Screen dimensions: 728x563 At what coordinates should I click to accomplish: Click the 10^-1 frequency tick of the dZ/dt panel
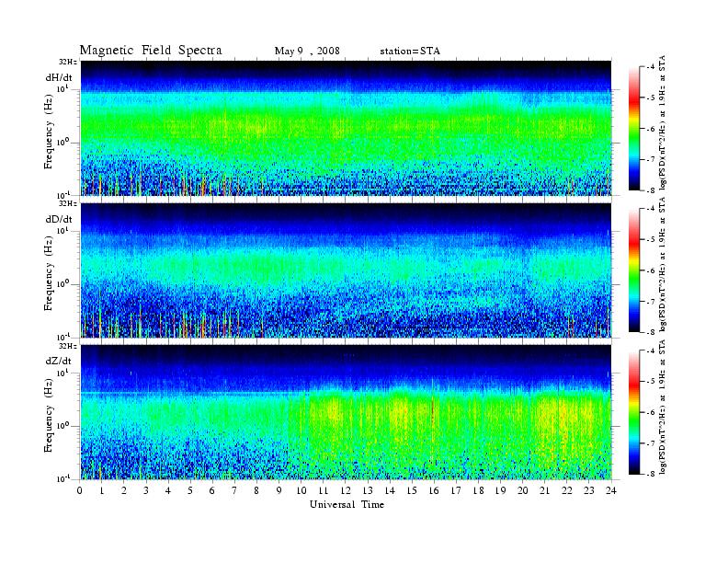(x=63, y=478)
